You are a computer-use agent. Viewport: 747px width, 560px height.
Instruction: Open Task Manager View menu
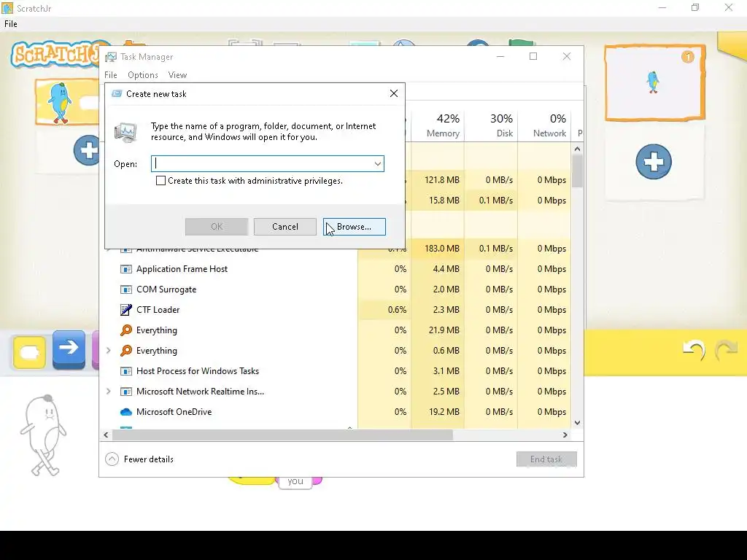coord(177,75)
